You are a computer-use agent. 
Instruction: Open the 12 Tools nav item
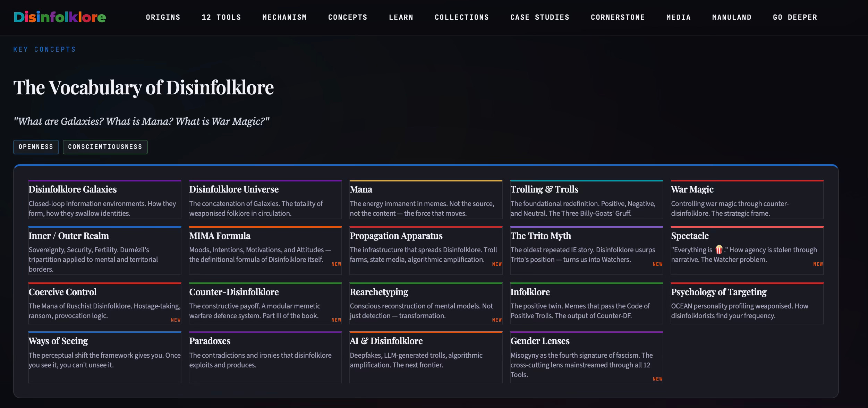221,17
